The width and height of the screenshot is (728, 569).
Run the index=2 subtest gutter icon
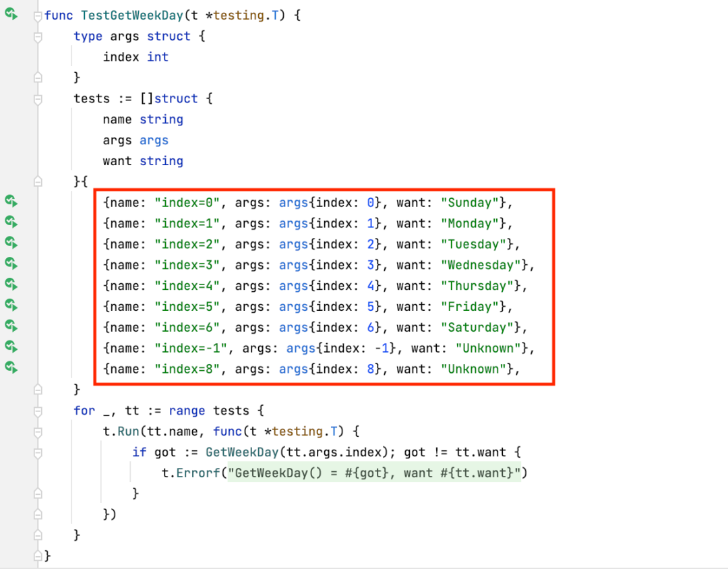pos(11,243)
